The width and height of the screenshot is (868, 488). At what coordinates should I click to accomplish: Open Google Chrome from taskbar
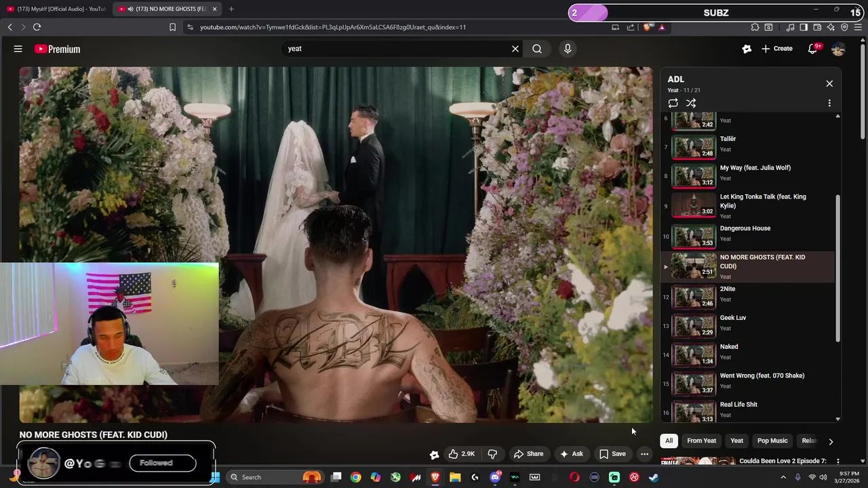coord(355,477)
